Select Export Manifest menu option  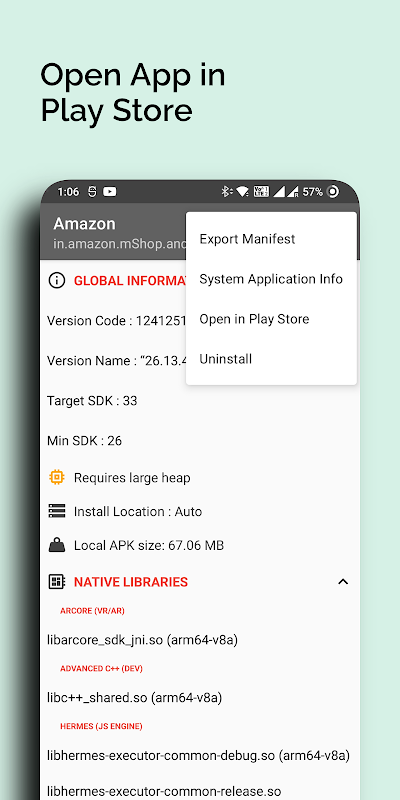tap(271, 239)
